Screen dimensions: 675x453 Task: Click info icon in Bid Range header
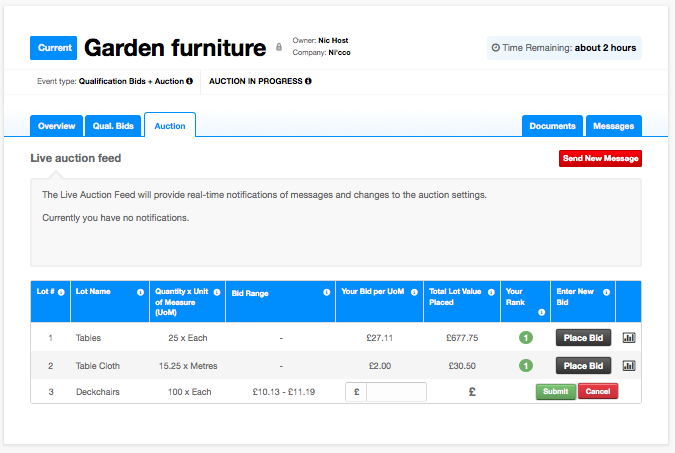point(327,292)
